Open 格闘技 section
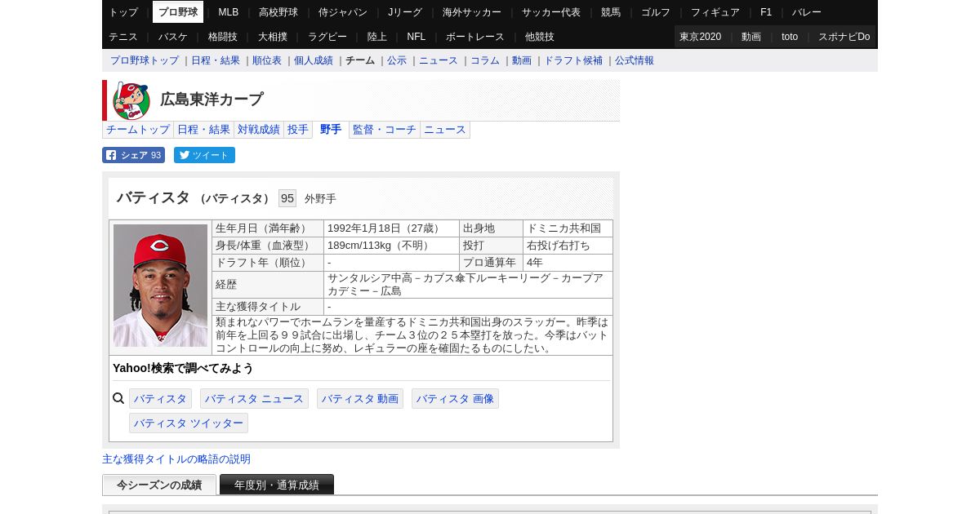 [223, 37]
